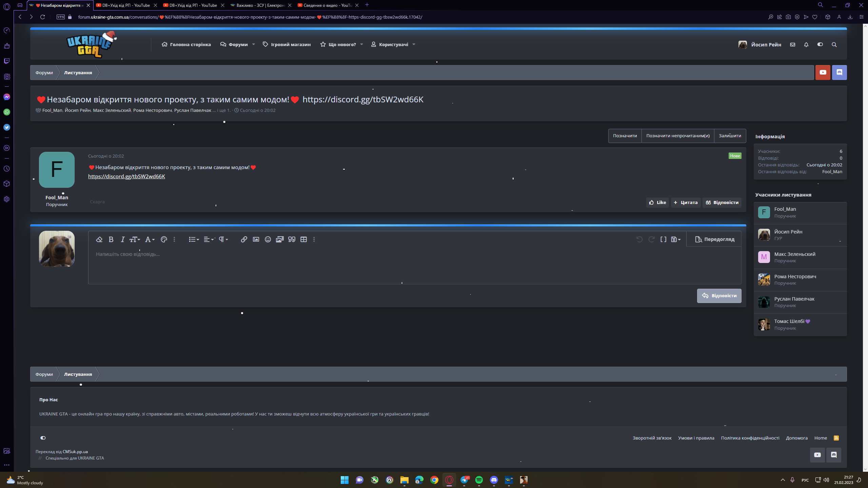Viewport: 868px width, 488px height.
Task: Click Залишити leave conversation button
Action: point(730,136)
